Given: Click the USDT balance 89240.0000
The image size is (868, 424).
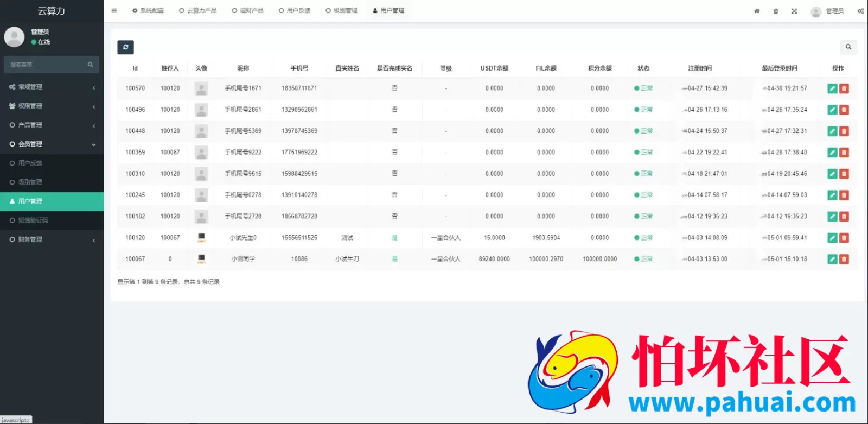Looking at the screenshot, I should click(x=494, y=259).
